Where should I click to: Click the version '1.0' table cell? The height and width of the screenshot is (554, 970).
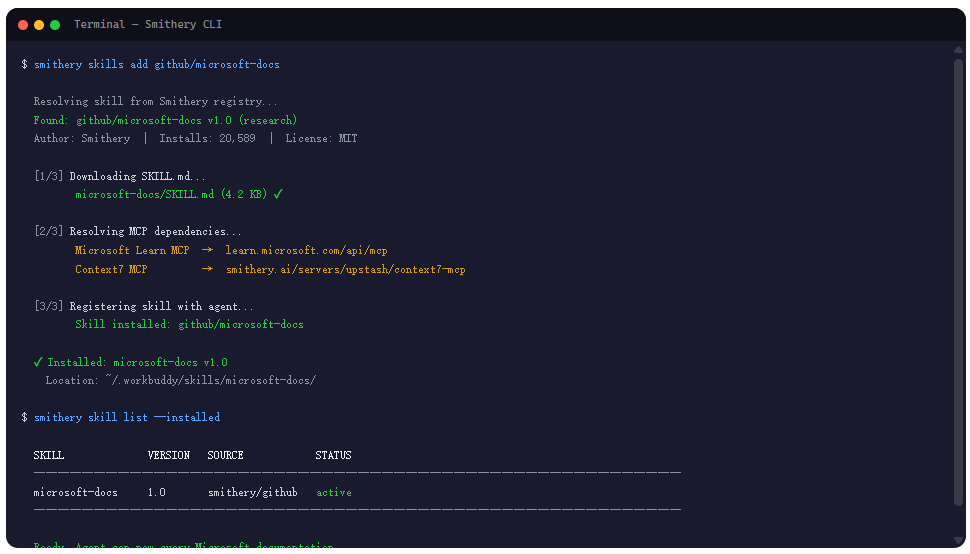coord(157,493)
